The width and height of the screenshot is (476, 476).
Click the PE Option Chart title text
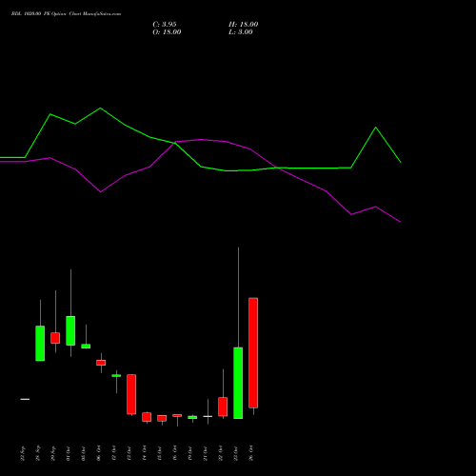pos(66,14)
